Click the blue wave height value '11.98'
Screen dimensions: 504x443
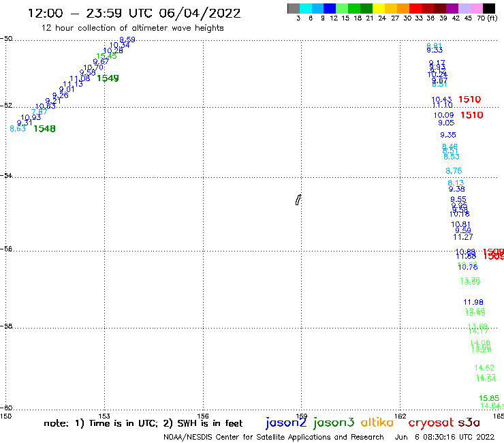(x=473, y=302)
